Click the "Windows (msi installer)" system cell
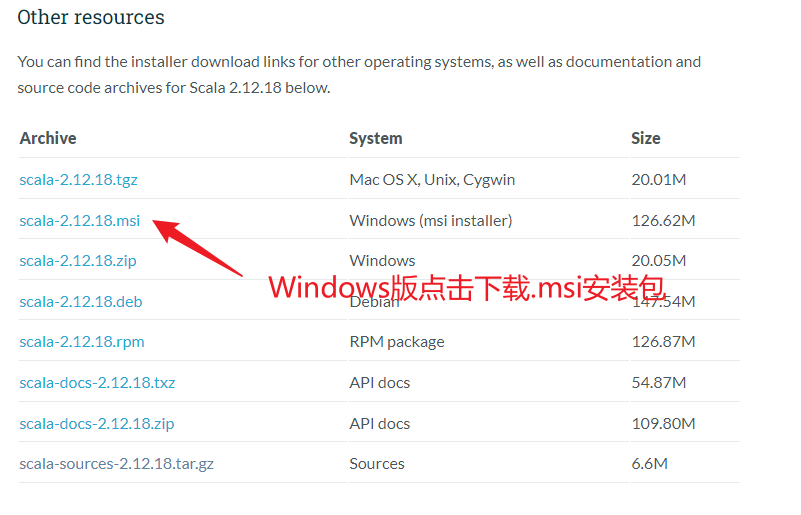Viewport: 801px width, 515px height. (x=430, y=220)
